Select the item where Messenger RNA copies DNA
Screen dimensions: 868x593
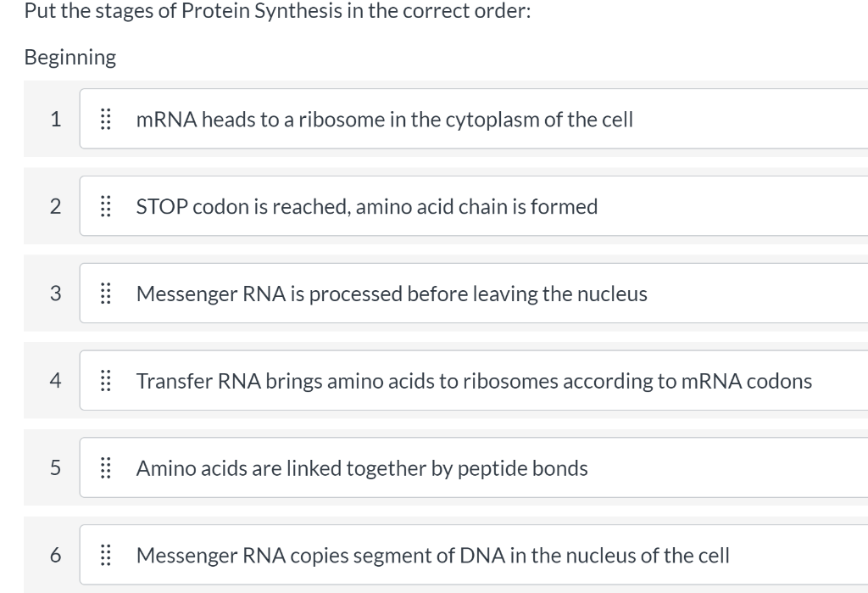click(x=432, y=555)
